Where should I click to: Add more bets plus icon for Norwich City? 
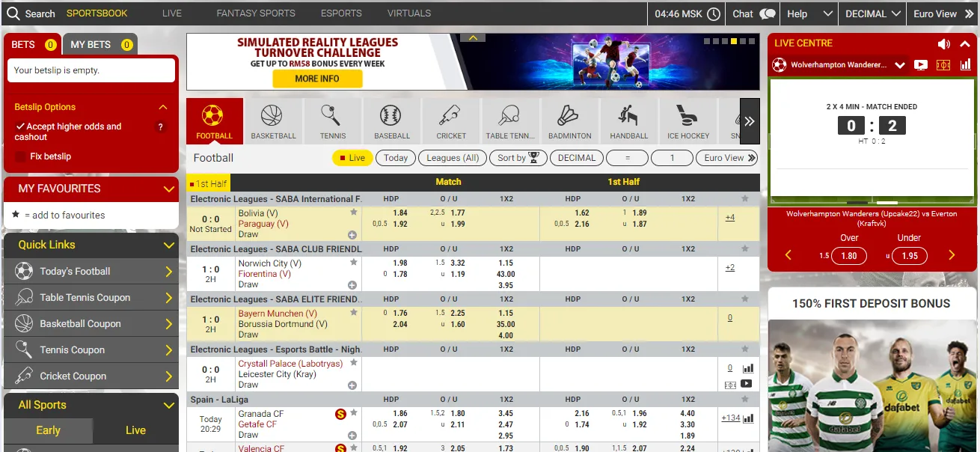[352, 285]
